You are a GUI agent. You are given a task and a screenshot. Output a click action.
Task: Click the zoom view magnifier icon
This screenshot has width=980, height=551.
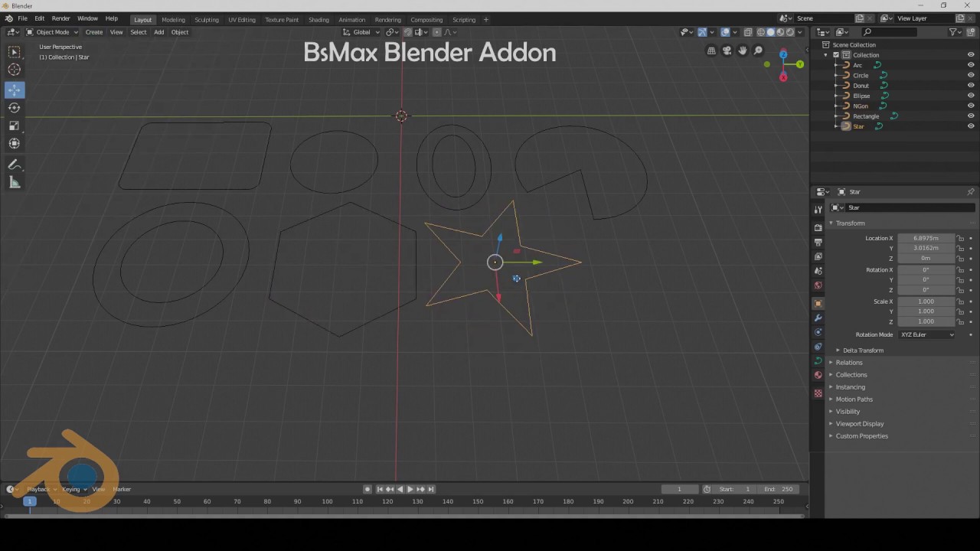758,51
